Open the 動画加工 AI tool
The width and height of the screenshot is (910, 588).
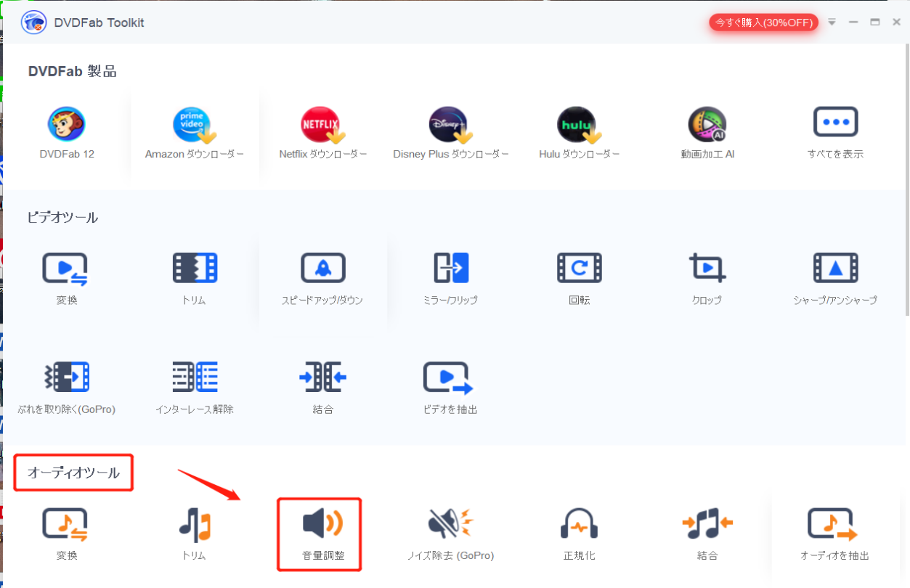tap(707, 126)
